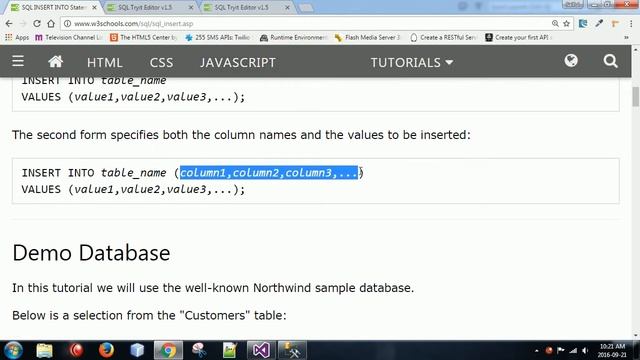Open the red swirl app in taskbar
The height and width of the screenshot is (360, 640).
click(x=76, y=350)
